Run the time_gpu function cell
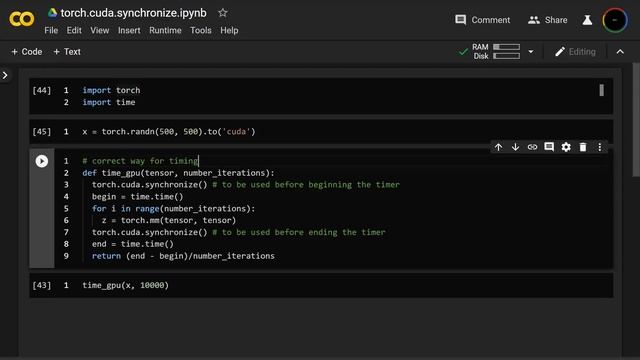 [x=42, y=161]
